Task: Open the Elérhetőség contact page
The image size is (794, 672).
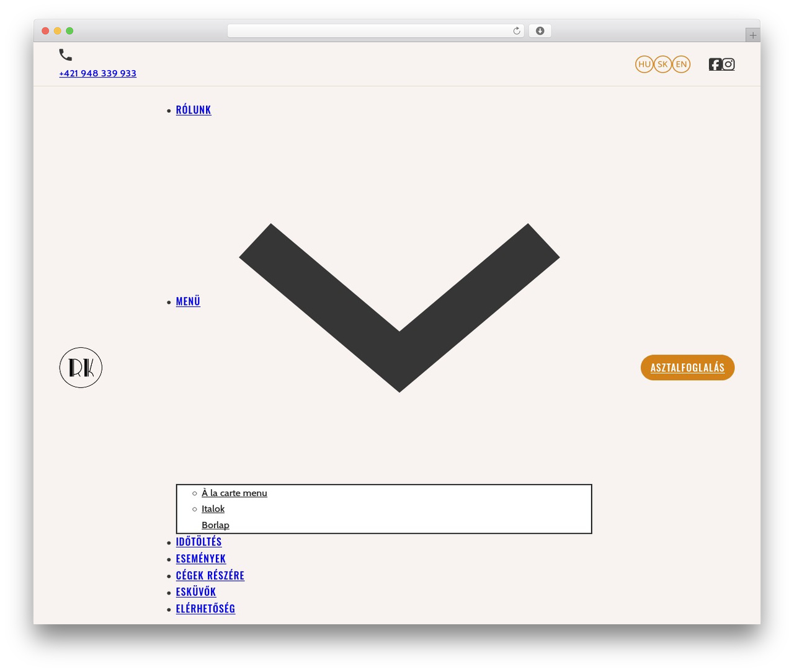Action: point(205,608)
